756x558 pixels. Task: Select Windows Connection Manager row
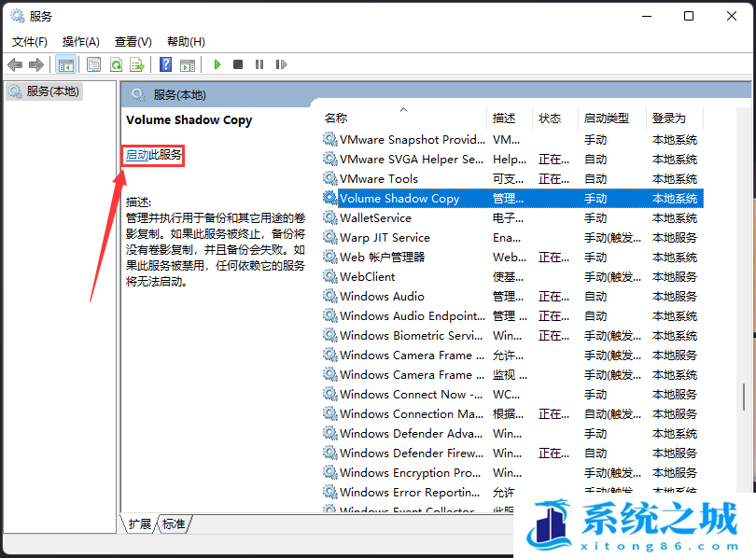coord(512,414)
